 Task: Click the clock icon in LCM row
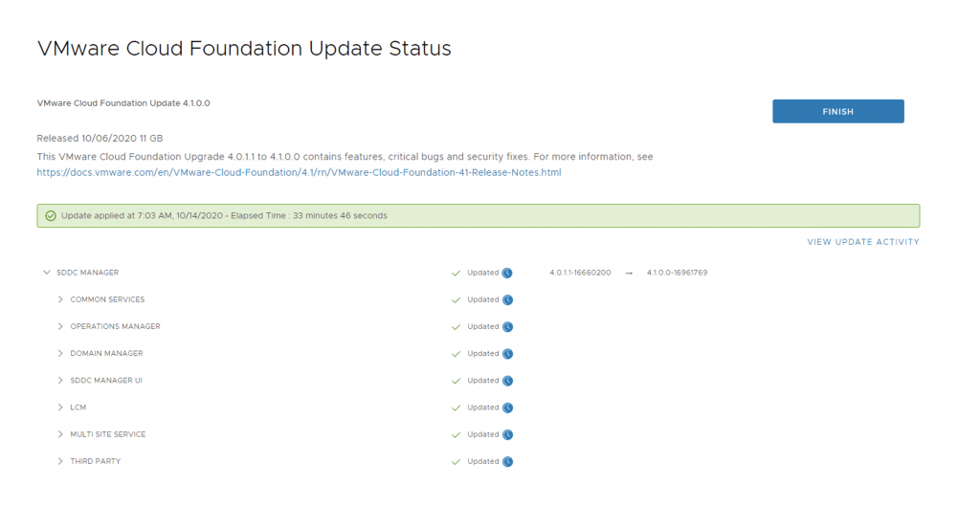[x=507, y=408]
